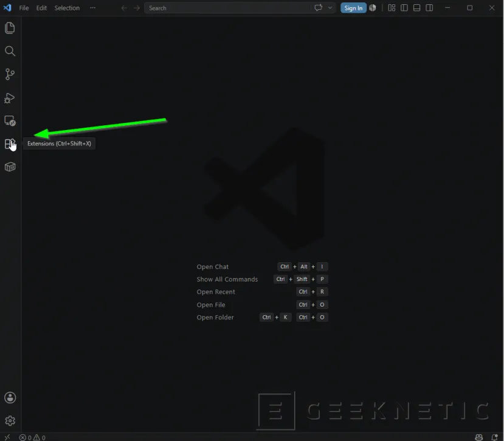Expand the chat dropdown chevron
The image size is (504, 441).
[x=330, y=8]
